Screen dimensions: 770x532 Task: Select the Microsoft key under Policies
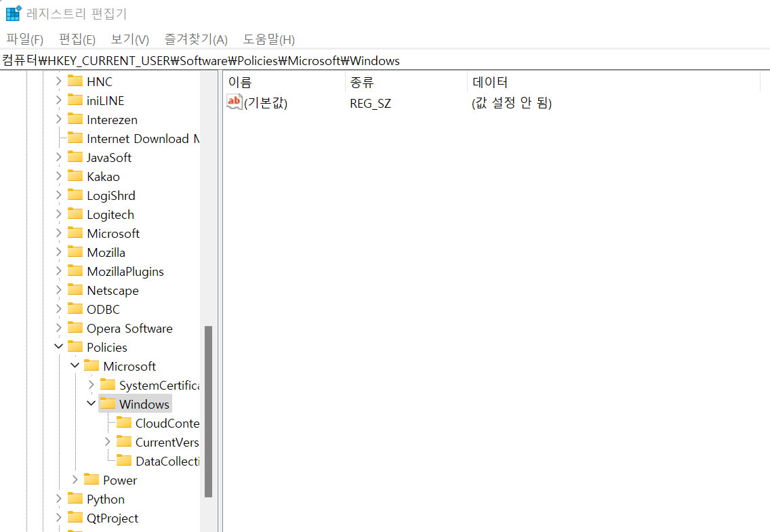pyautogui.click(x=129, y=366)
